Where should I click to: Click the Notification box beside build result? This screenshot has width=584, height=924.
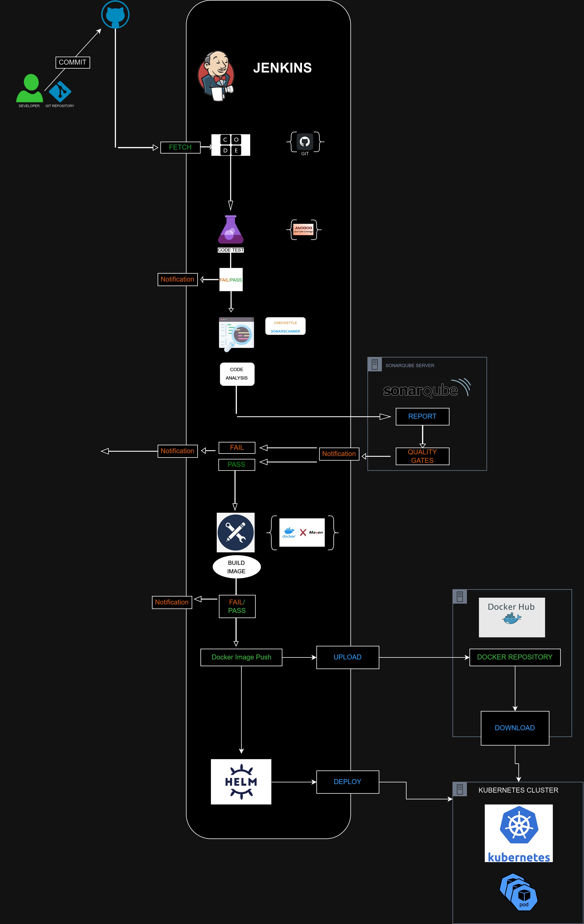click(172, 602)
